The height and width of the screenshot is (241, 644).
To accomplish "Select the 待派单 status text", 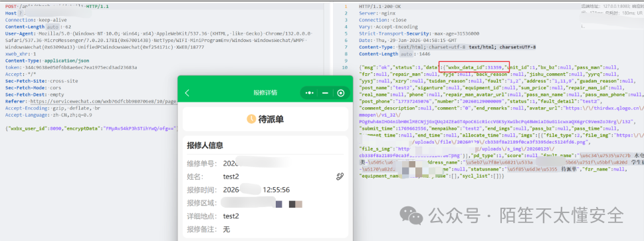I will (x=271, y=119).
